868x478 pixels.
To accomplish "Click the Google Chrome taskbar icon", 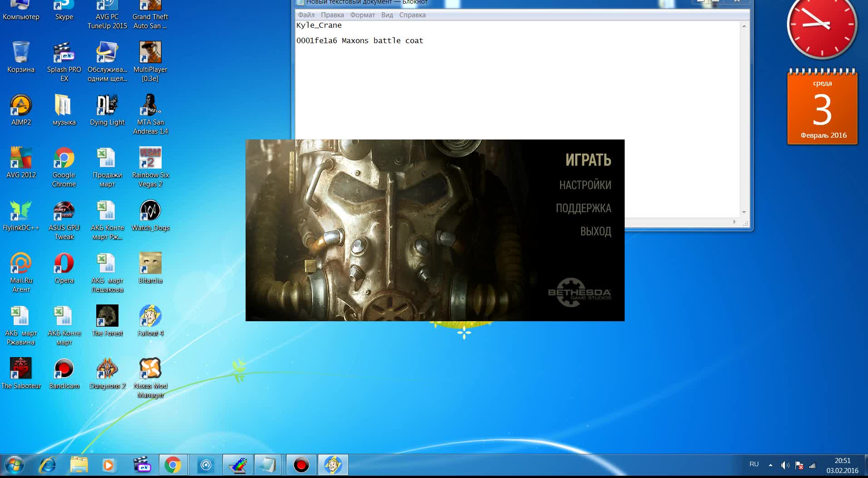I will pyautogui.click(x=173, y=465).
